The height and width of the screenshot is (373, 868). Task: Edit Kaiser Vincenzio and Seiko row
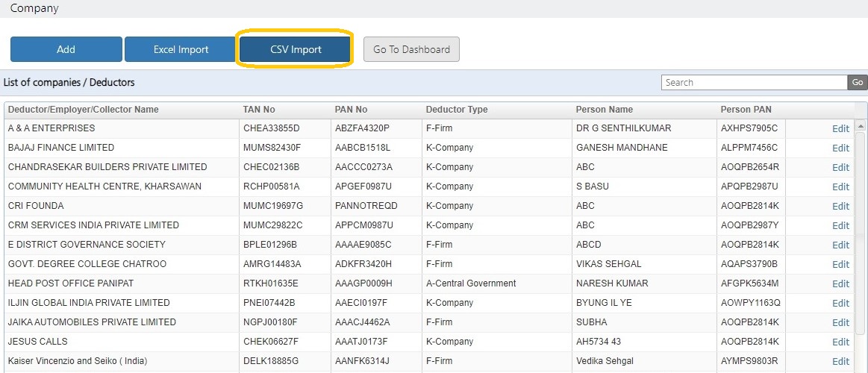840,361
